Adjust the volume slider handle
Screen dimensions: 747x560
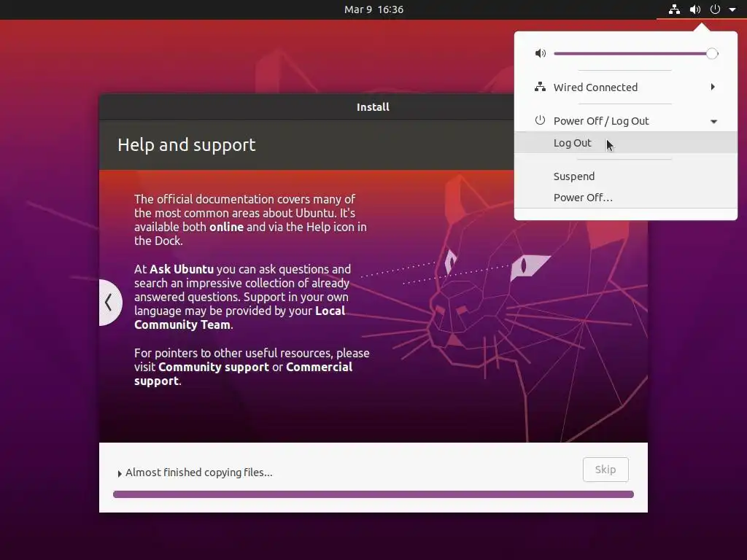[x=712, y=53]
